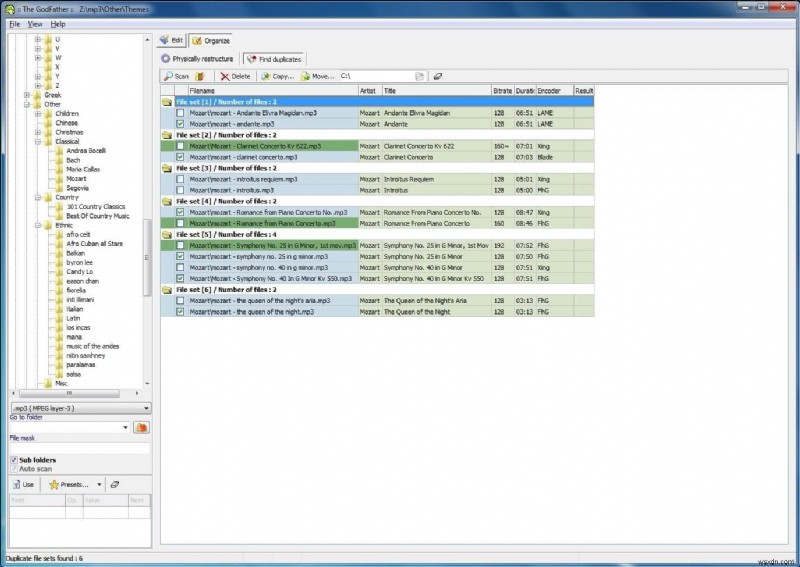This screenshot has width=800, height=567.
Task: Open the Go to folder dropdown
Action: coord(126,427)
